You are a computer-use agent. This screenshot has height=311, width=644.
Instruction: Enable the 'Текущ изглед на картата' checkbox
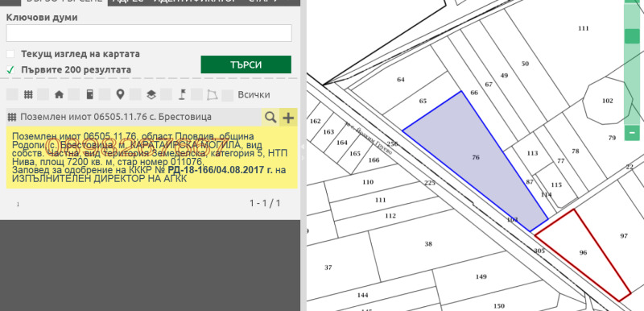pos(10,54)
